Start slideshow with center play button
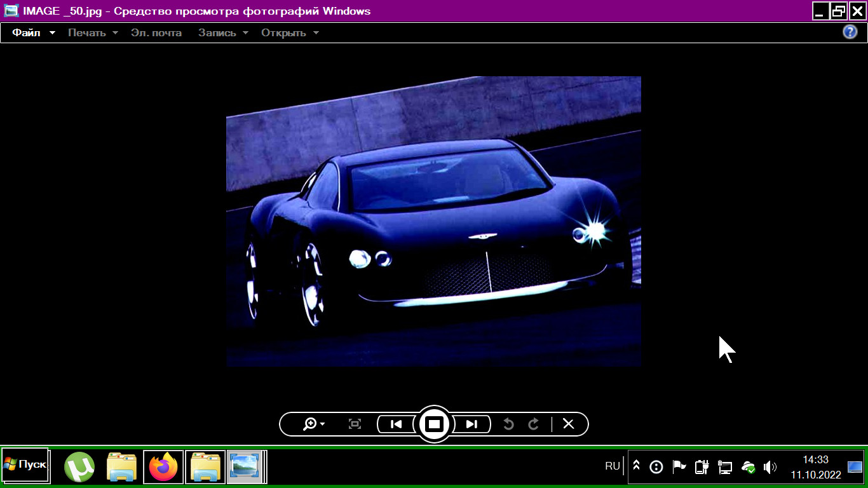 434,424
